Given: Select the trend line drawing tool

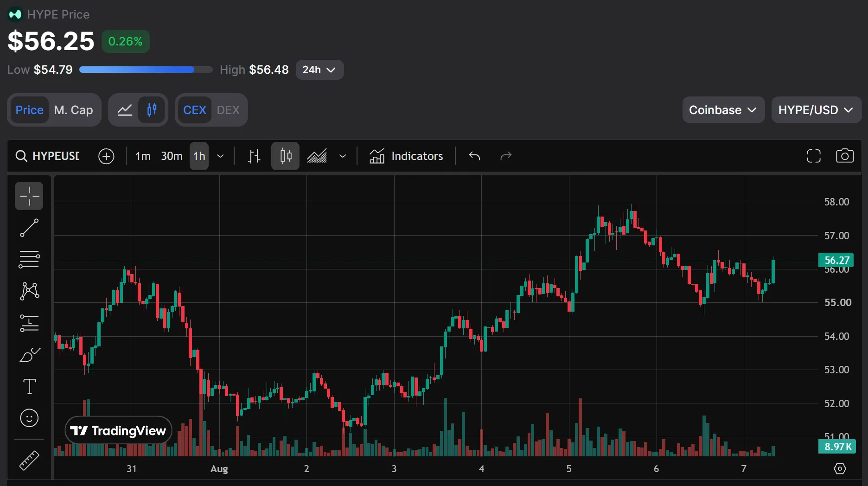Looking at the screenshot, I should tap(29, 228).
